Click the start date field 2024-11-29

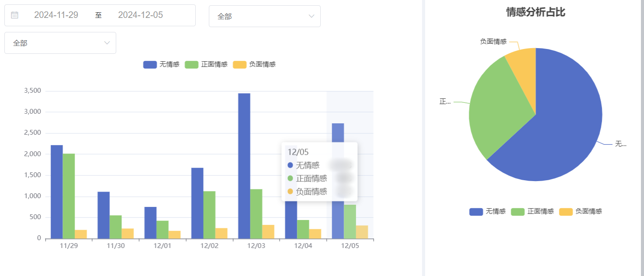[x=56, y=15]
